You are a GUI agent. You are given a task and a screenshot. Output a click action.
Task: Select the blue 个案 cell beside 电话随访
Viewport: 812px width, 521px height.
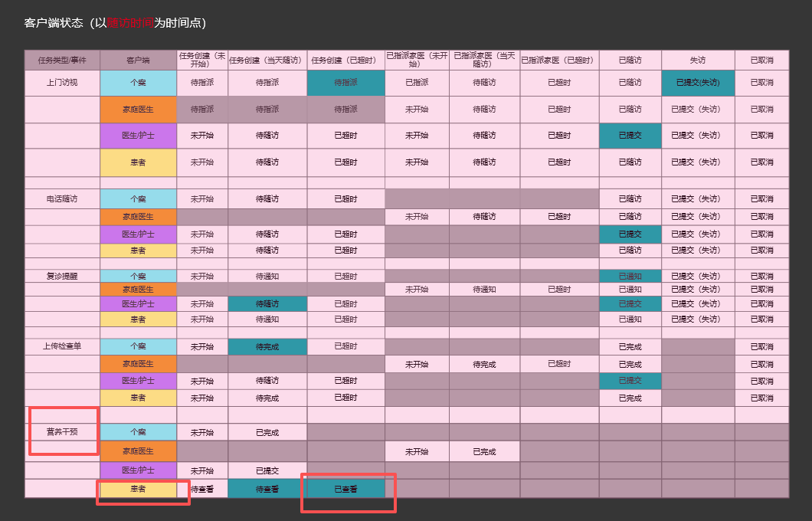pyautogui.click(x=138, y=199)
